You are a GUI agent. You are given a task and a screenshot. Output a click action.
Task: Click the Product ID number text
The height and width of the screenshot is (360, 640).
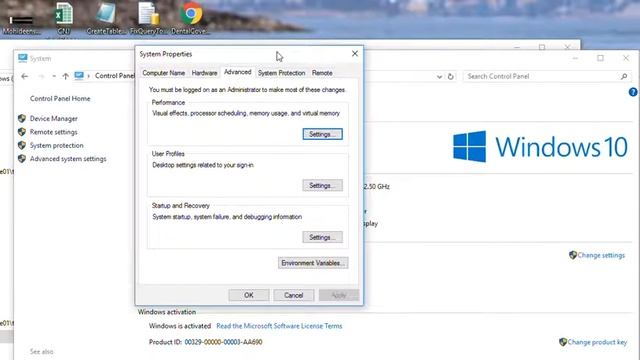click(223, 342)
